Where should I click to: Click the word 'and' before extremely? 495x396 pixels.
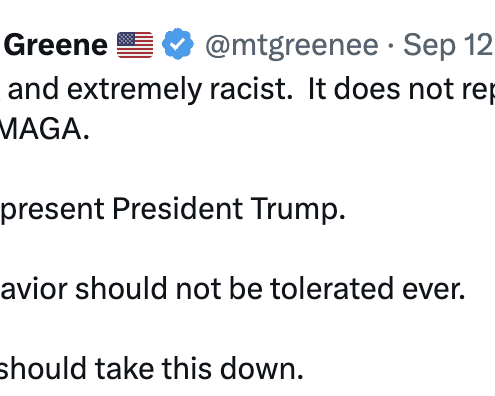(33, 89)
